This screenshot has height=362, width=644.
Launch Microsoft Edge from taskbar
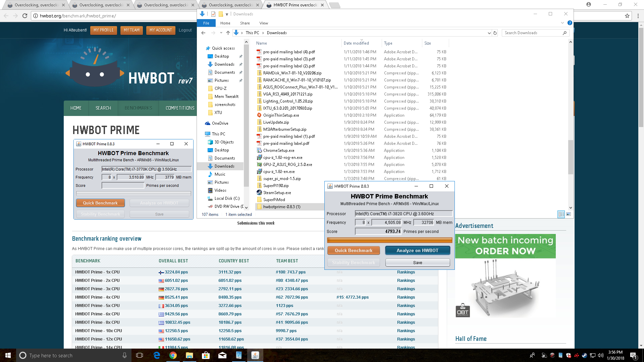click(157, 355)
